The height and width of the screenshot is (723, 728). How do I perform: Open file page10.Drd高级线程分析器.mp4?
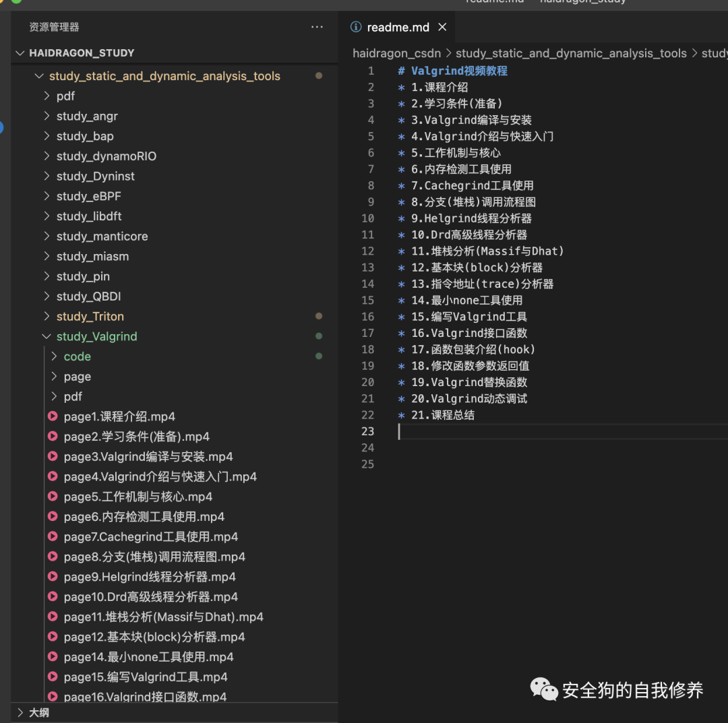[x=151, y=596]
